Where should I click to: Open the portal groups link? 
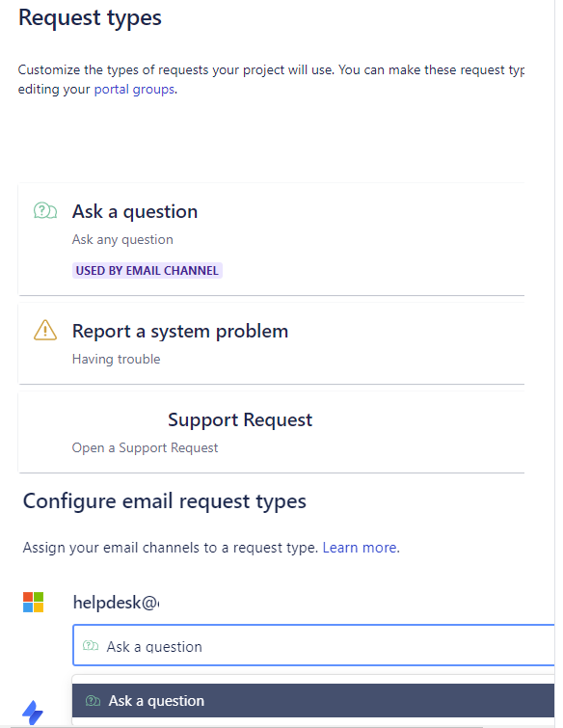pyautogui.click(x=134, y=89)
